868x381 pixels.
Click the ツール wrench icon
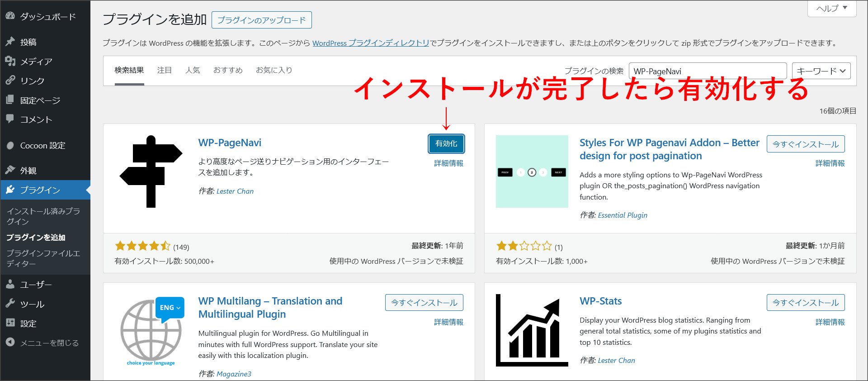(x=10, y=304)
